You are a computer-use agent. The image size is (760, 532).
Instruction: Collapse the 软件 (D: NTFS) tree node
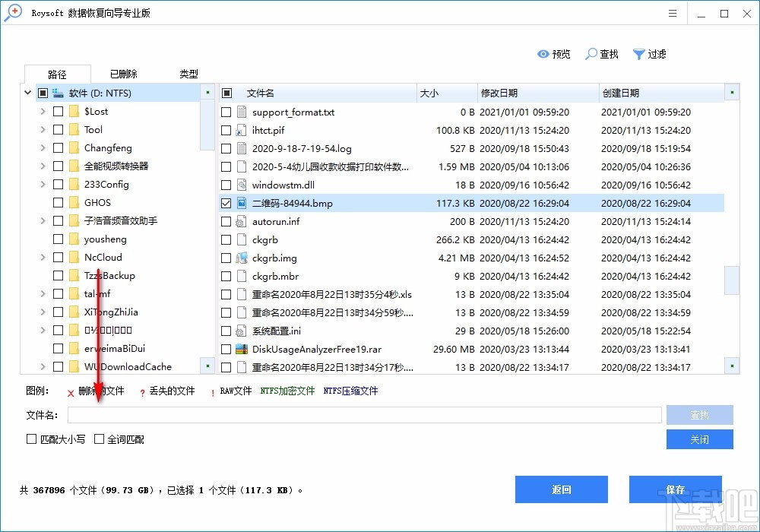[x=27, y=92]
